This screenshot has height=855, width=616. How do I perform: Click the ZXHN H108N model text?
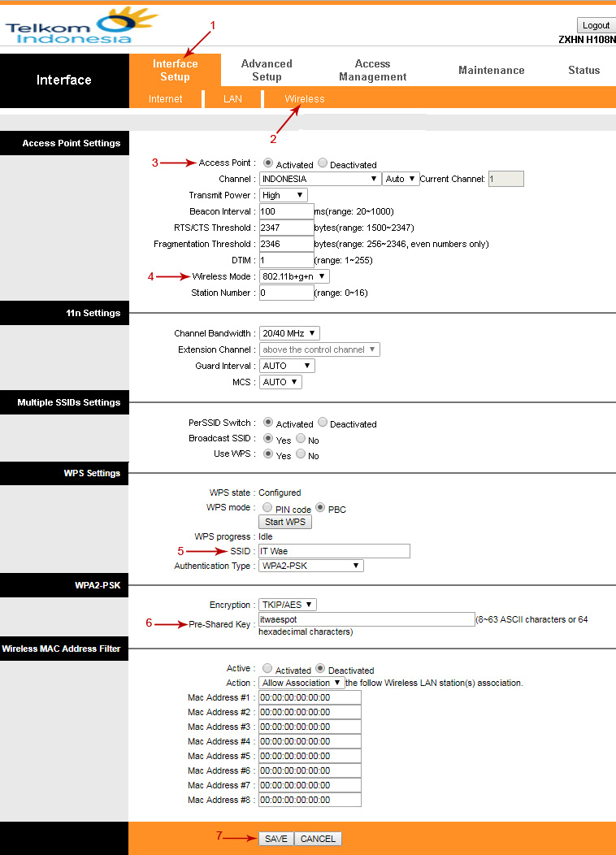click(x=587, y=39)
